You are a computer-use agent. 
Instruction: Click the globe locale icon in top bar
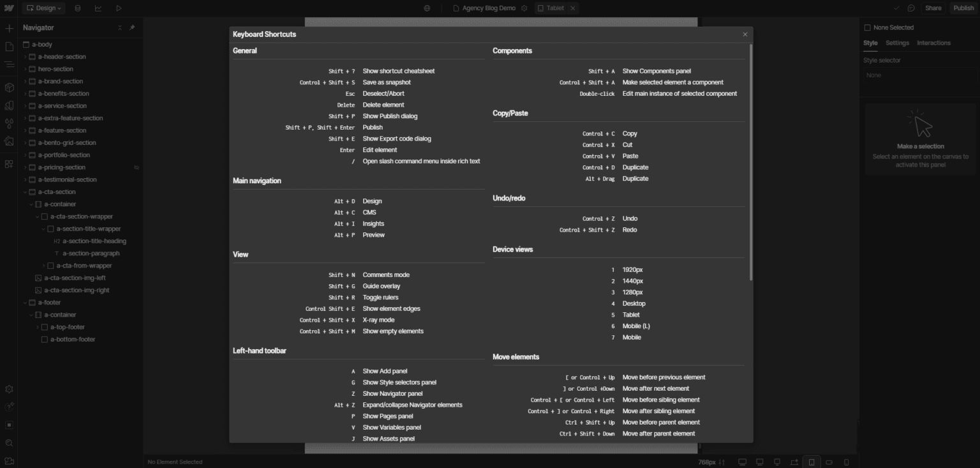[x=427, y=8]
